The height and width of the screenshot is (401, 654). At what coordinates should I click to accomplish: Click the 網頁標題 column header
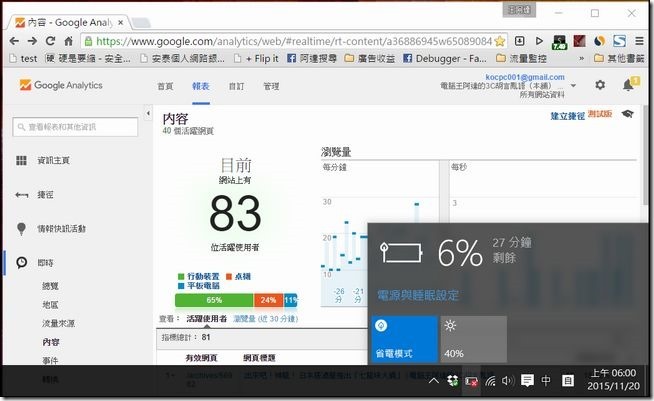tap(259, 358)
